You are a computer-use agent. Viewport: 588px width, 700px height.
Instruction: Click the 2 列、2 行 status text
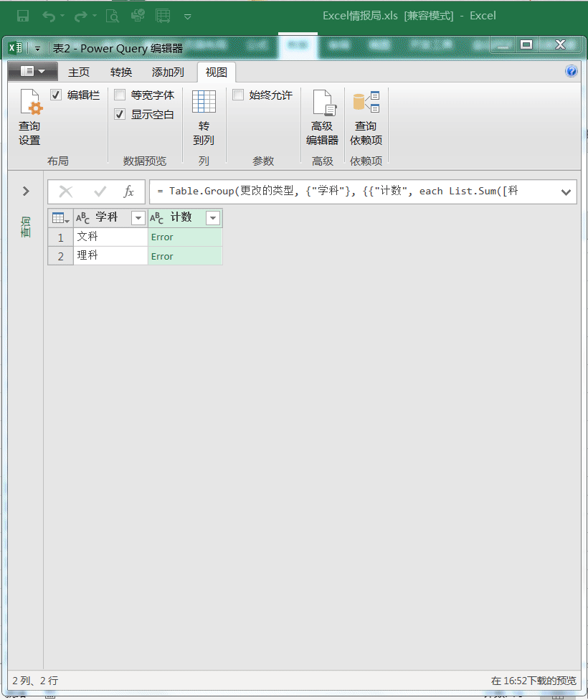pos(35,681)
